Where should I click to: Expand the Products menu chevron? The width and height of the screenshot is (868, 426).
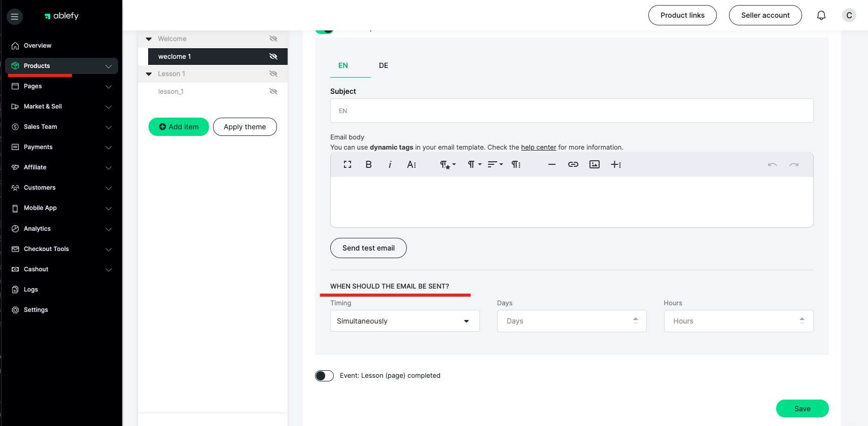[x=109, y=66]
